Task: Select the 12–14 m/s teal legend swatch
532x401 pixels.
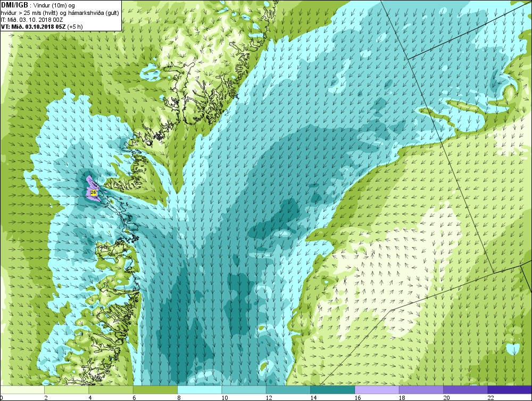Action: (x=288, y=389)
